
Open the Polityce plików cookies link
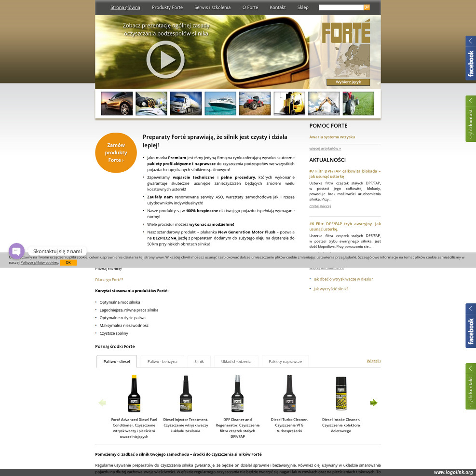(x=39, y=262)
